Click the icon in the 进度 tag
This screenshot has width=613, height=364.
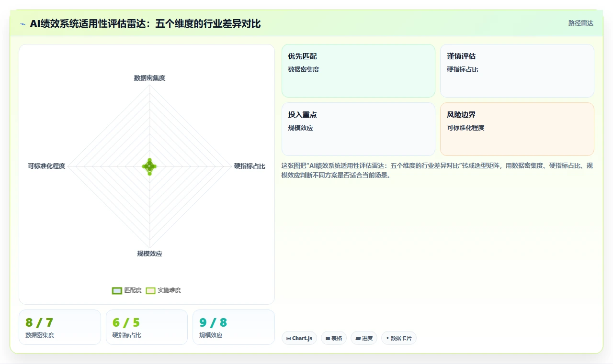[358, 338]
